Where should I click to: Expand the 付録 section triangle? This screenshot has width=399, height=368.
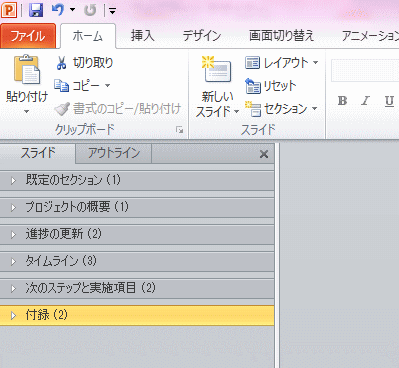tap(13, 315)
